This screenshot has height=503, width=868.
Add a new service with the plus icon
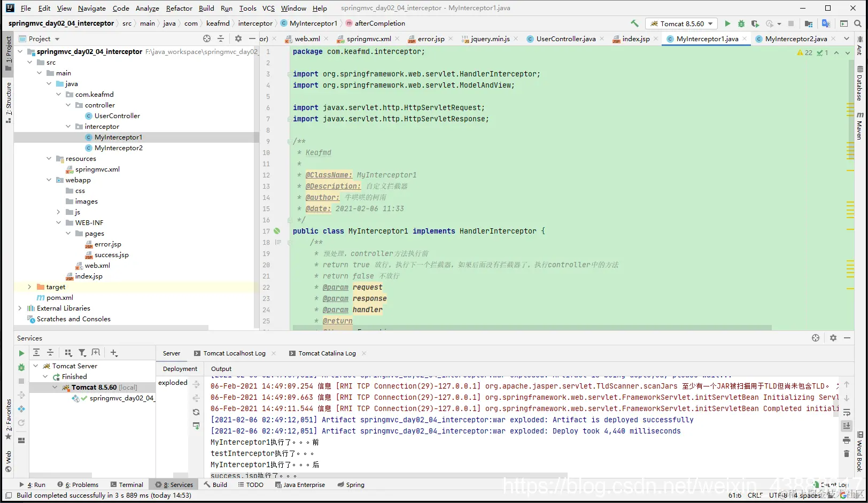coord(114,353)
